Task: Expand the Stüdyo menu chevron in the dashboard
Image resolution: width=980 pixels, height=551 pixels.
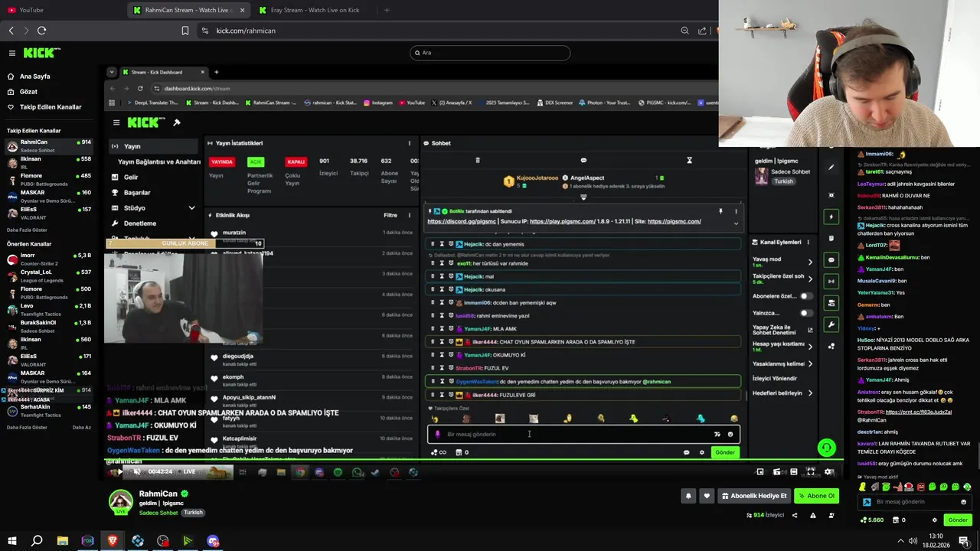Action: tap(191, 208)
